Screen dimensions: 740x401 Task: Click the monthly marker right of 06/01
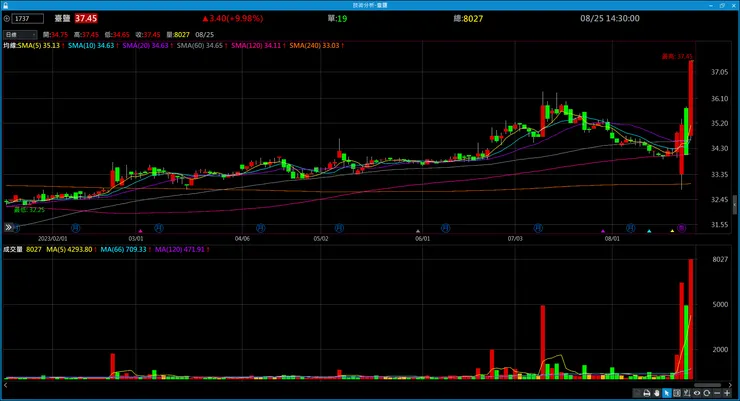[445, 228]
